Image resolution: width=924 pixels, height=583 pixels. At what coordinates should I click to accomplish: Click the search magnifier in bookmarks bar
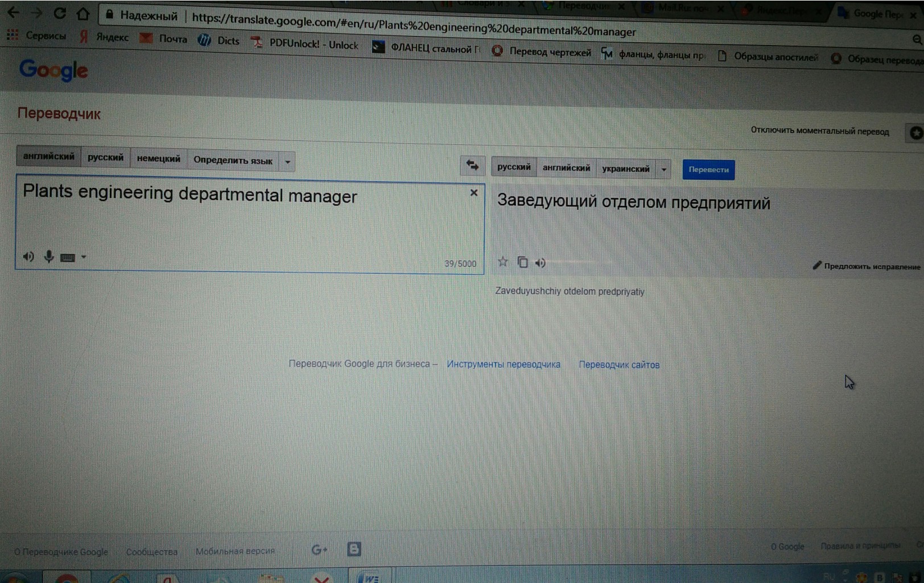click(x=917, y=39)
